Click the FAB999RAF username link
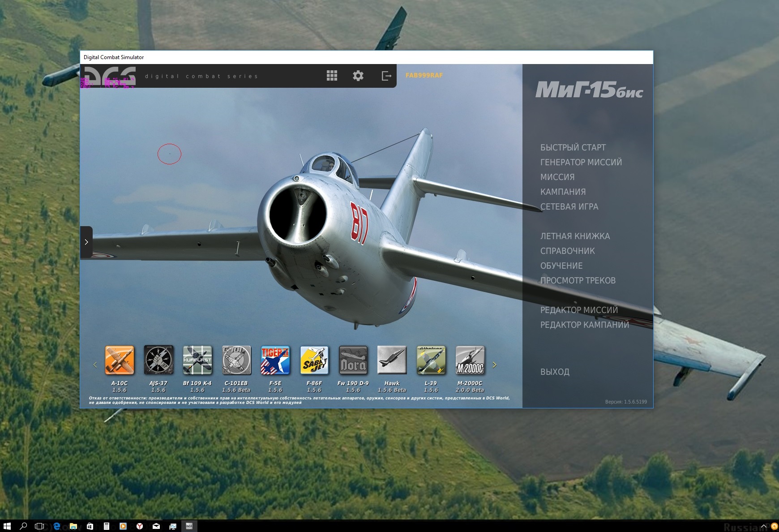 tap(424, 75)
